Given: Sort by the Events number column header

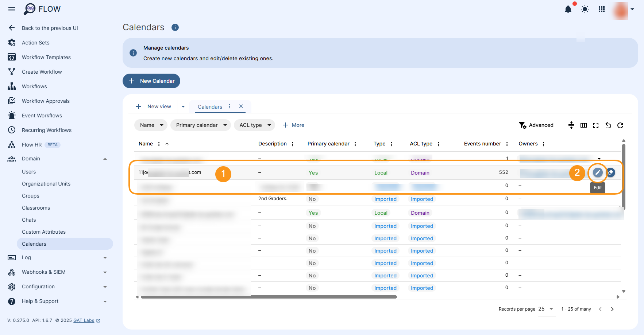Looking at the screenshot, I should [482, 144].
